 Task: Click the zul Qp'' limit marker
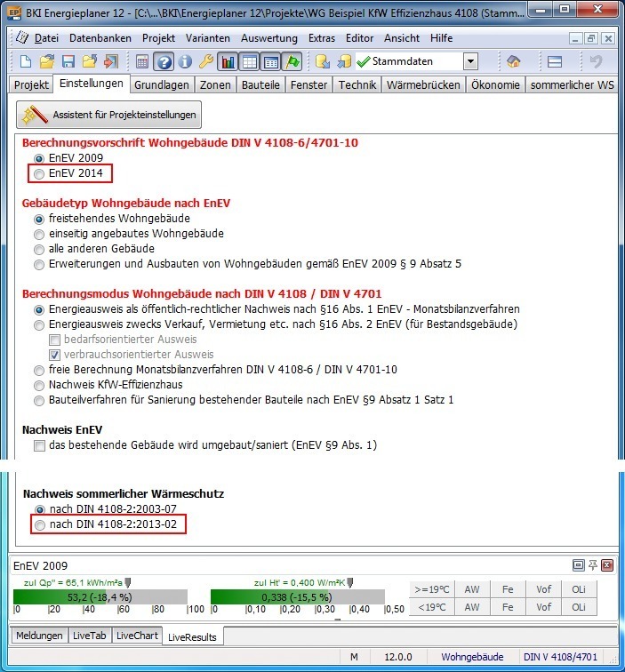128,583
